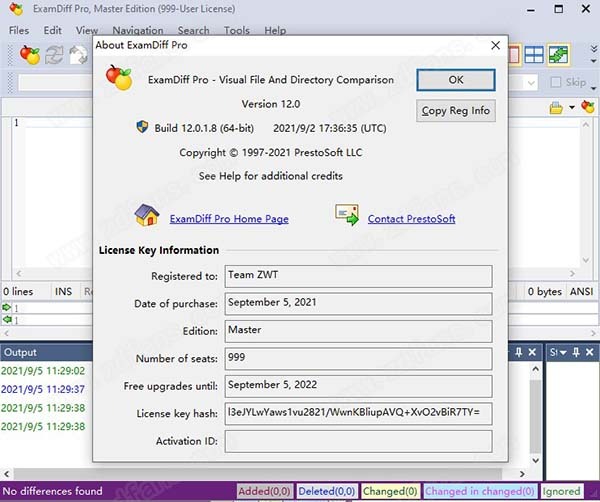Click the Date of purchase field

tap(358, 304)
